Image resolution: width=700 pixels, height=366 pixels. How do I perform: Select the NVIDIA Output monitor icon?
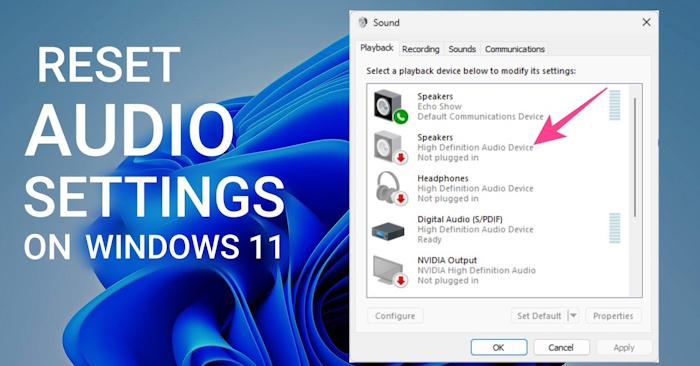point(390,271)
